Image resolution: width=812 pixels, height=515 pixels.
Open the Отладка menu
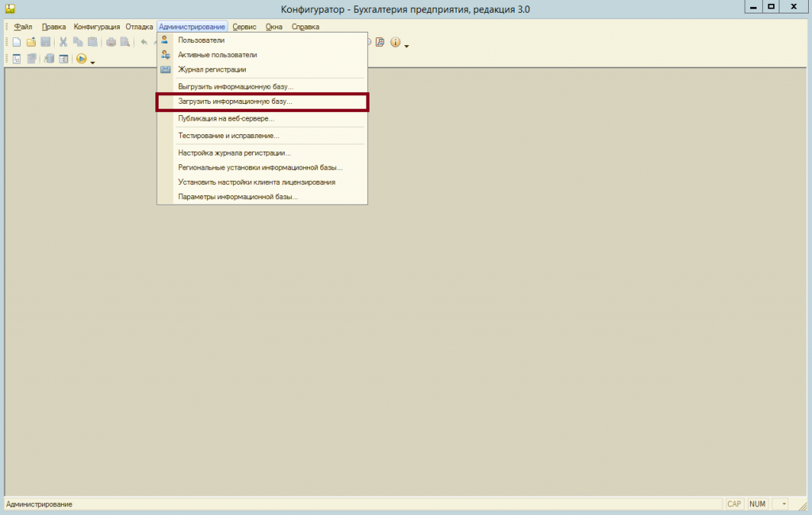tap(140, 27)
